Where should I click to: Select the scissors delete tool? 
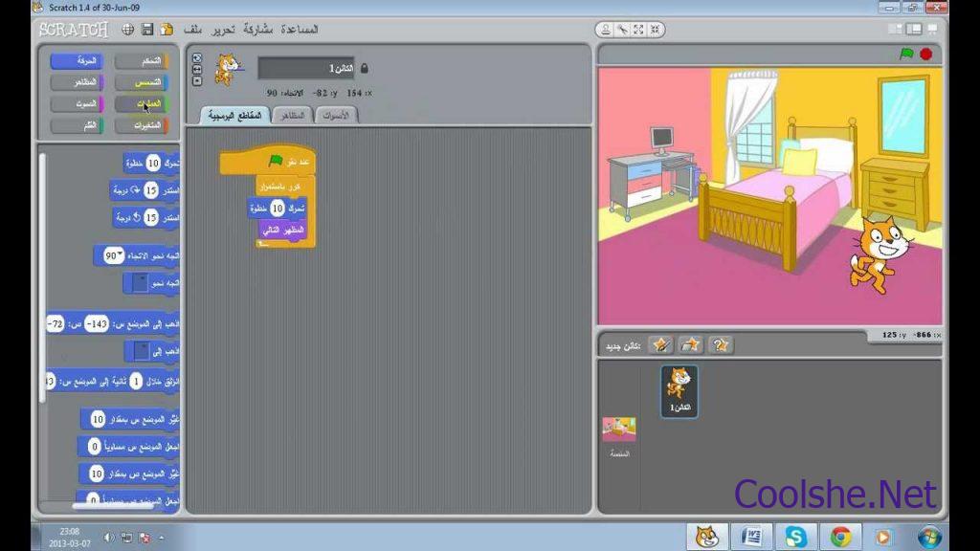(622, 30)
